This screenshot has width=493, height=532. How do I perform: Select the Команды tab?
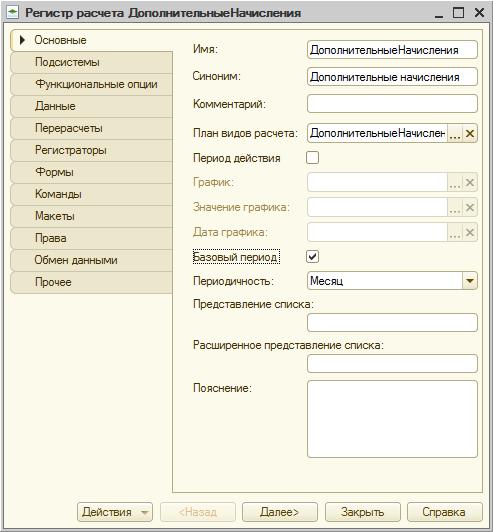click(x=92, y=194)
